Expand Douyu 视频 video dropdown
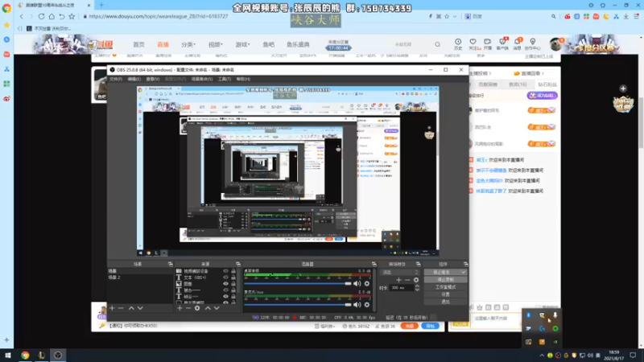This screenshot has width=644, height=362. point(215,44)
